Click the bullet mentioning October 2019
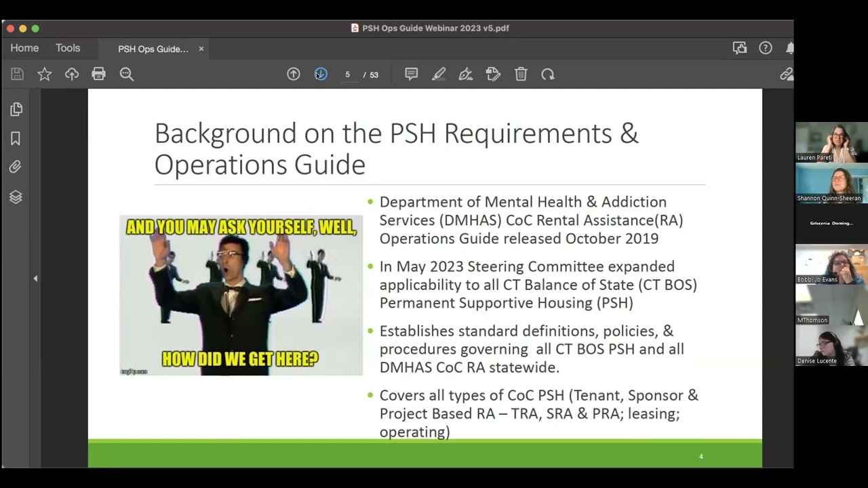The image size is (868, 488). coord(531,220)
